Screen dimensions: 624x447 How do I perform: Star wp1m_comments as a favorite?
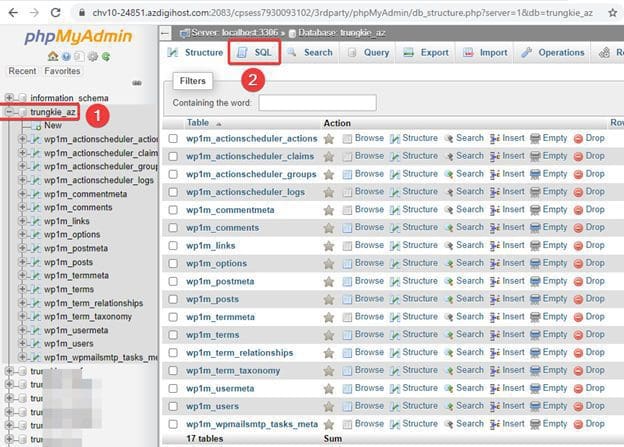point(328,228)
